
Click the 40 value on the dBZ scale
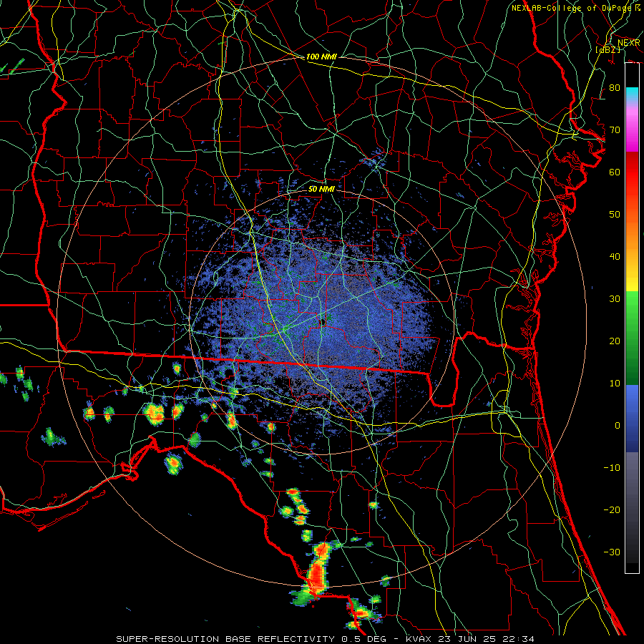coord(615,257)
